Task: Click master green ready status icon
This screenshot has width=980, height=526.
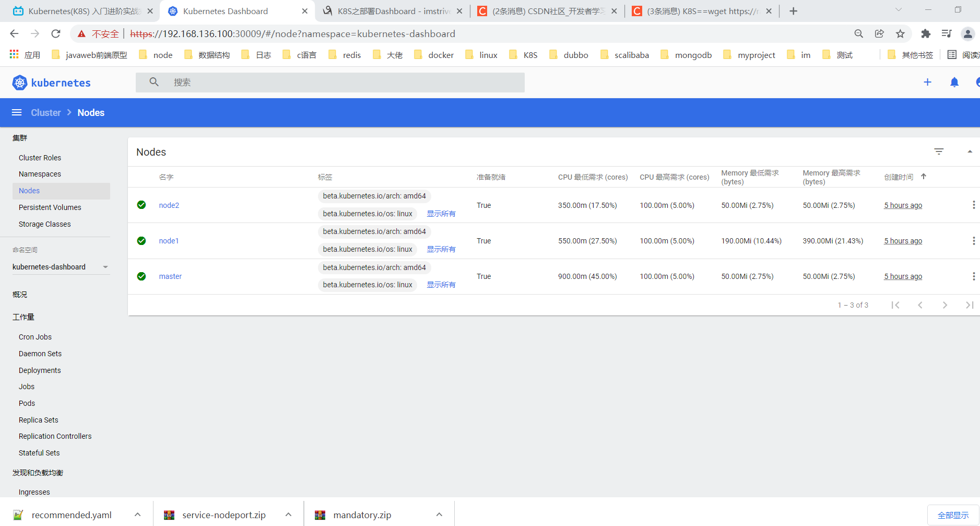Action: (x=141, y=276)
